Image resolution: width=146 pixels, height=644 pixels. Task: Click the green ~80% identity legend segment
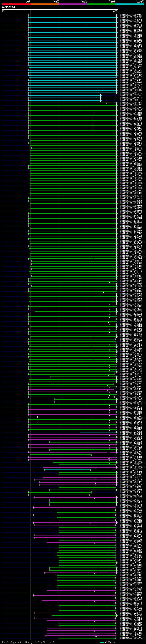[x=101, y=4]
